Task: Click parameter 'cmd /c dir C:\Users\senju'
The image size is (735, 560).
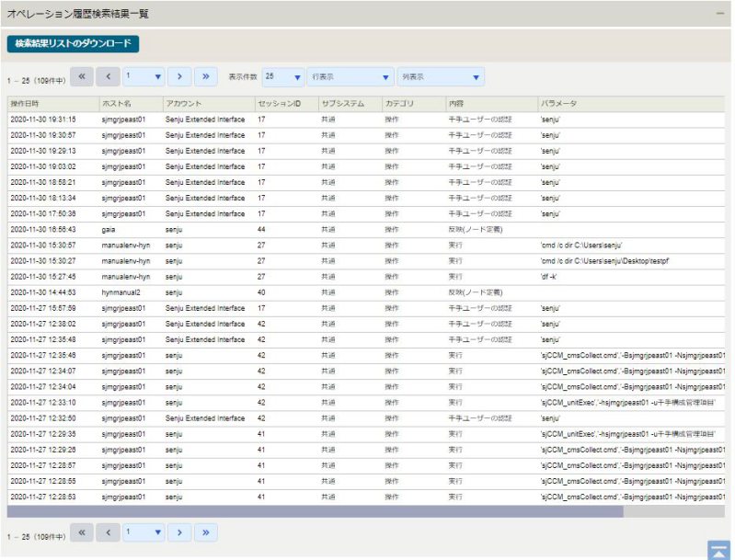Action: click(581, 246)
